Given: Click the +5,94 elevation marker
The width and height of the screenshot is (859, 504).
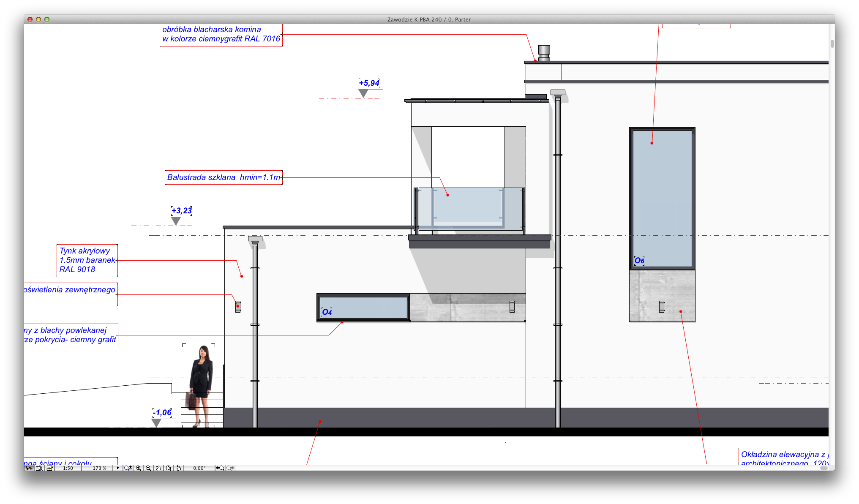Looking at the screenshot, I should click(369, 83).
